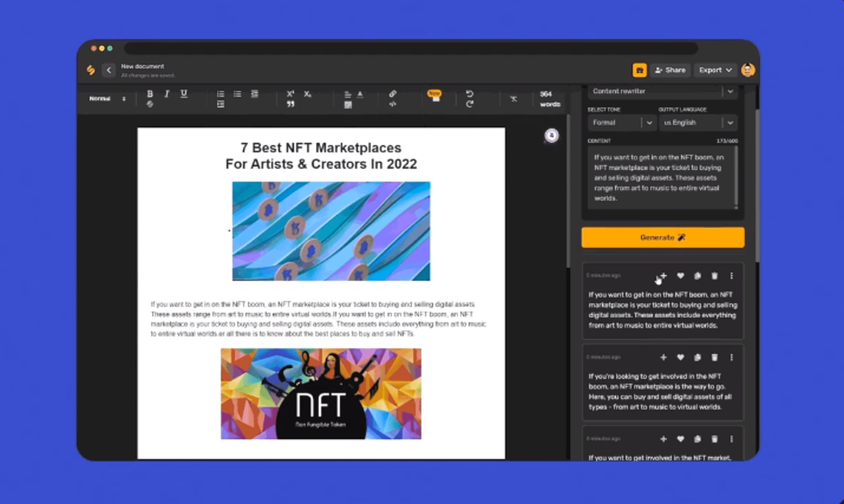Add the second generated result to the document

(663, 358)
